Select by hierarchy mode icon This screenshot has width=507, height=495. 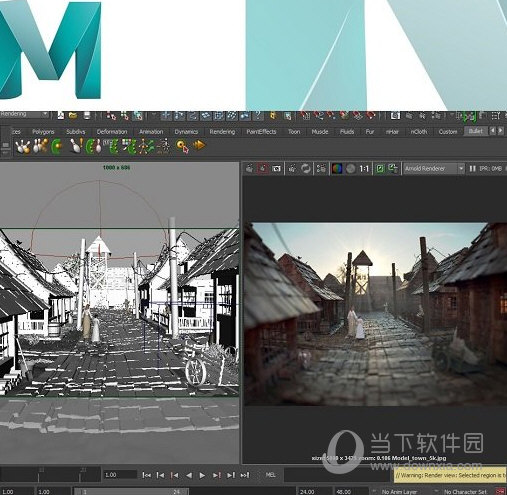point(111,115)
